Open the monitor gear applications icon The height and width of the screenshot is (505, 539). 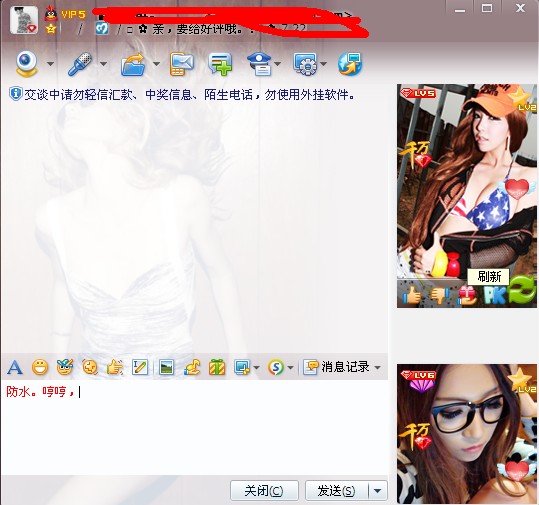(305, 64)
